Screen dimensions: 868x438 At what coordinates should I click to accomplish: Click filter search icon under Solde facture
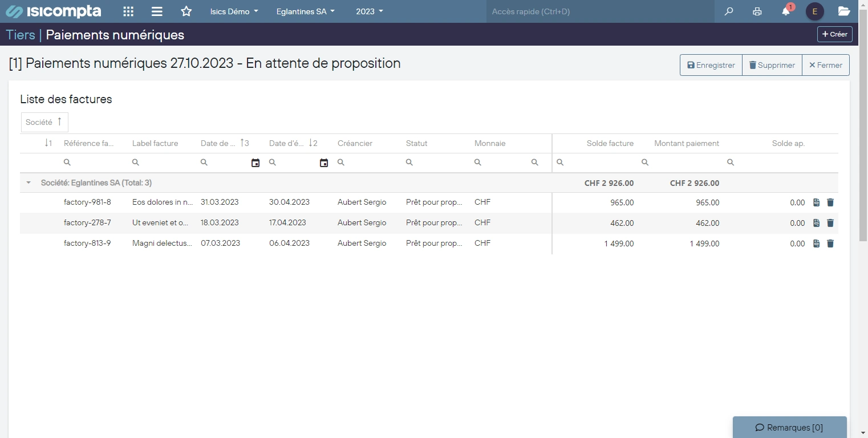click(560, 163)
